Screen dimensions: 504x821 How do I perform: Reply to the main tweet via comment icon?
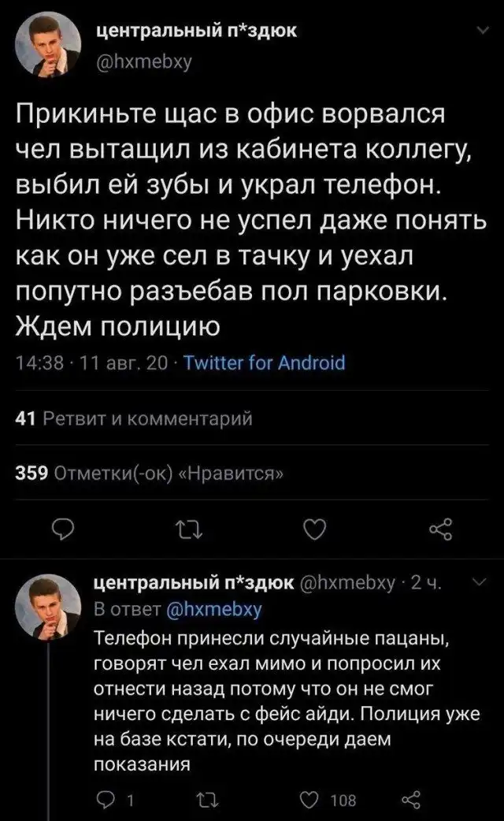[x=61, y=531]
